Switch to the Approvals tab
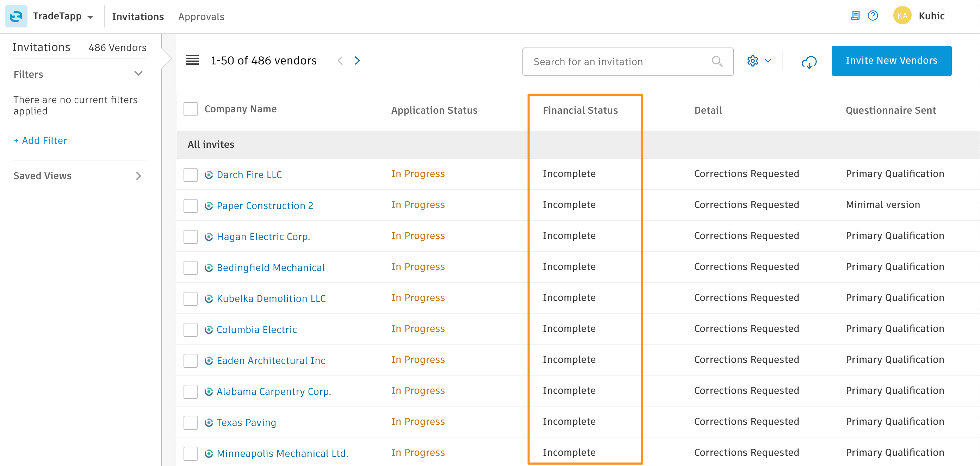The image size is (980, 466). 201,17
